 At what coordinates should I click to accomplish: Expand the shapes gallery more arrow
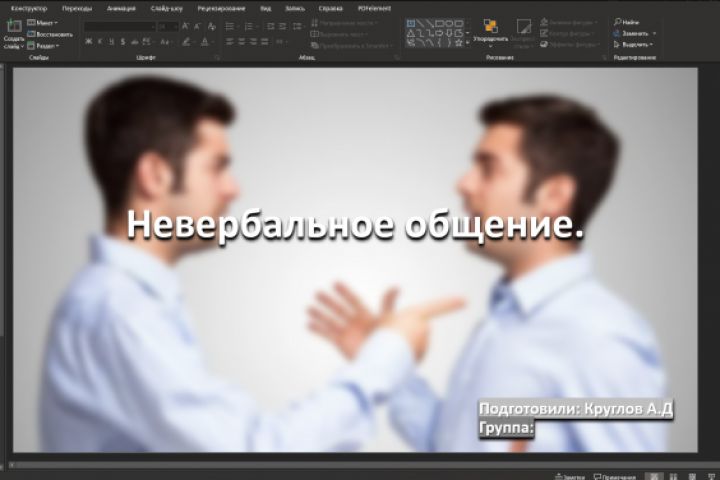coord(467,43)
